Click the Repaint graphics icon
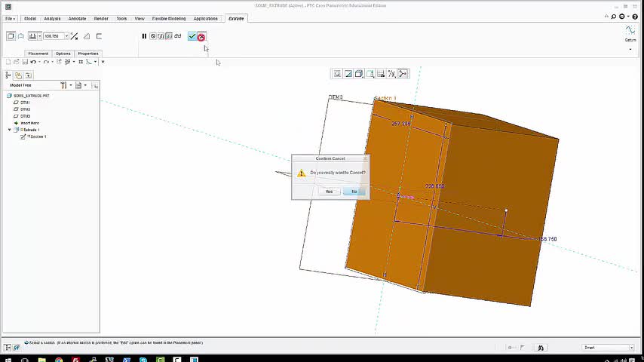Viewport: 644px width, 362px height. pyautogui.click(x=348, y=74)
